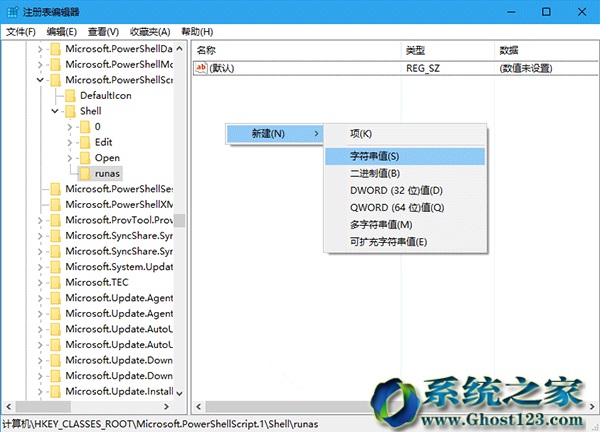The height and width of the screenshot is (432, 600).
Task: Click the folder icon next to Open
Action: point(85,158)
